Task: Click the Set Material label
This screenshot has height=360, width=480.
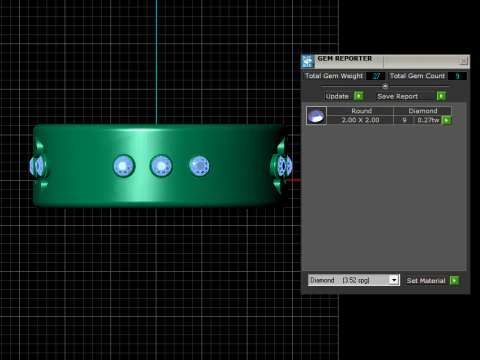Action: coord(426,280)
